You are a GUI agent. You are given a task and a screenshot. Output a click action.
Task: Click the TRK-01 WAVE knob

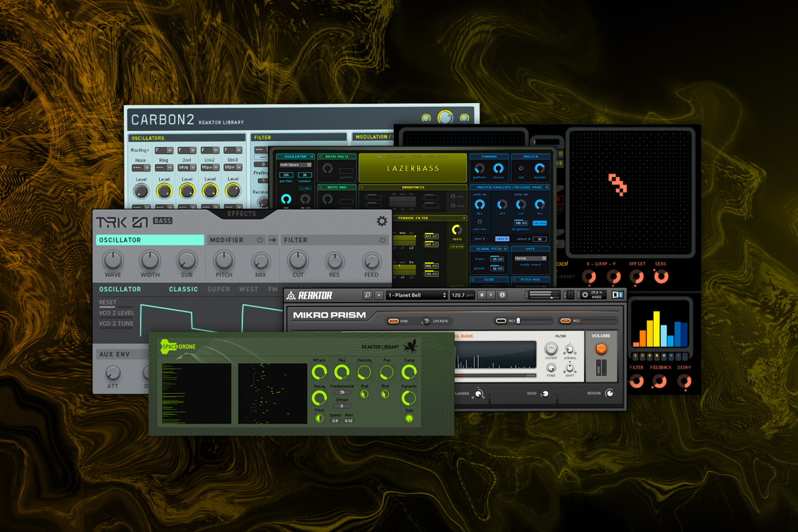click(x=113, y=260)
